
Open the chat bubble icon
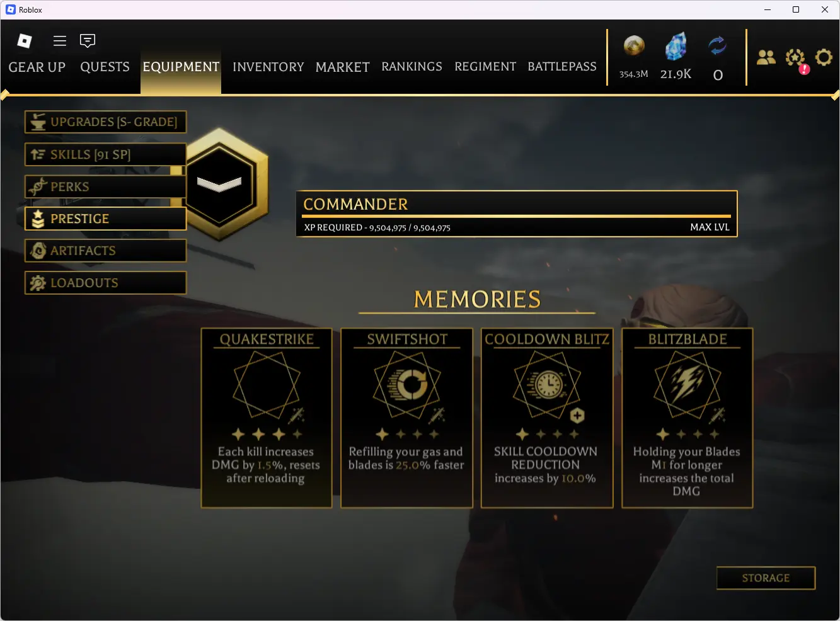click(88, 41)
